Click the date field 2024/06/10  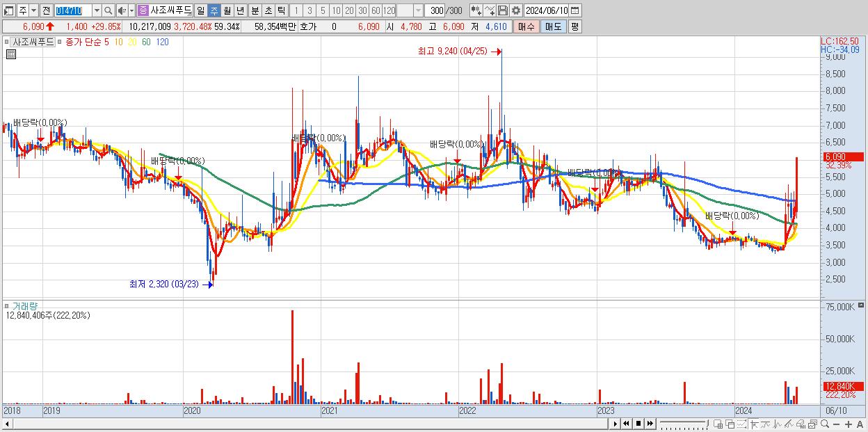[x=547, y=10]
